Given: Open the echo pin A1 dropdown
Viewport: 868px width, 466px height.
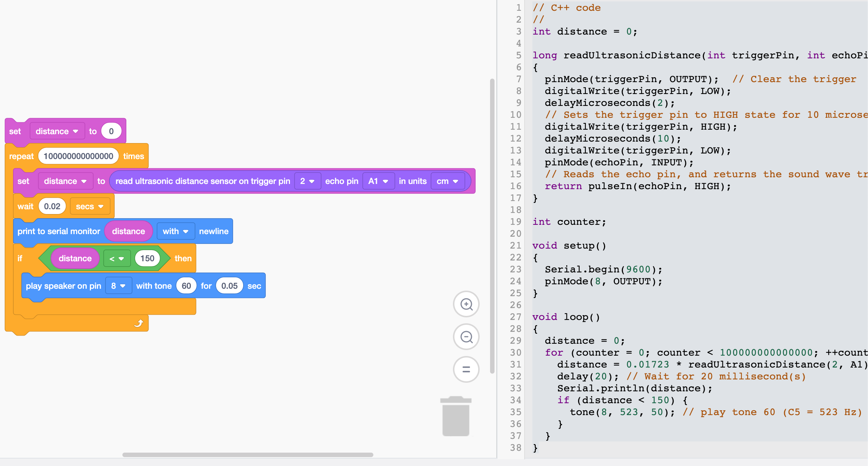Looking at the screenshot, I should coord(379,181).
